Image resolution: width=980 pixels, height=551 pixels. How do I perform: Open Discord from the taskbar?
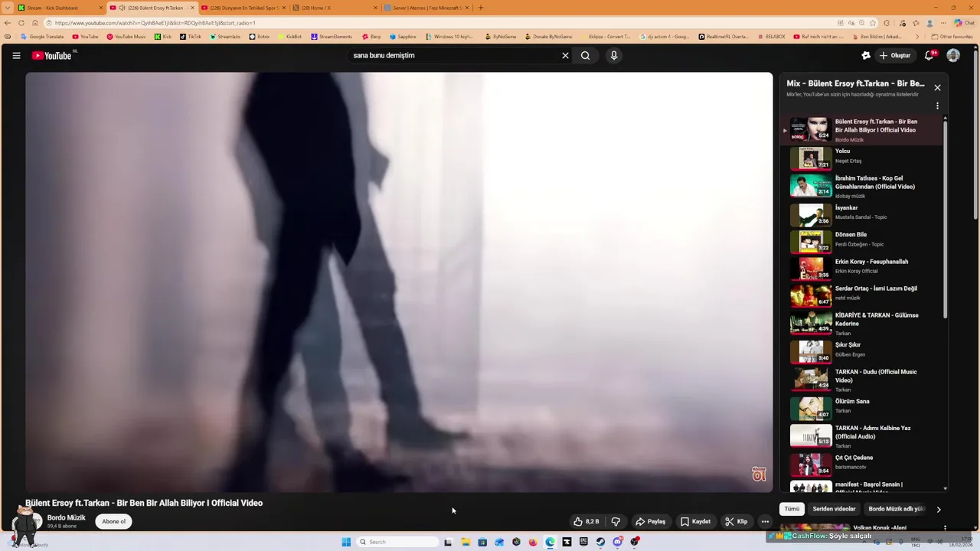[x=617, y=542]
